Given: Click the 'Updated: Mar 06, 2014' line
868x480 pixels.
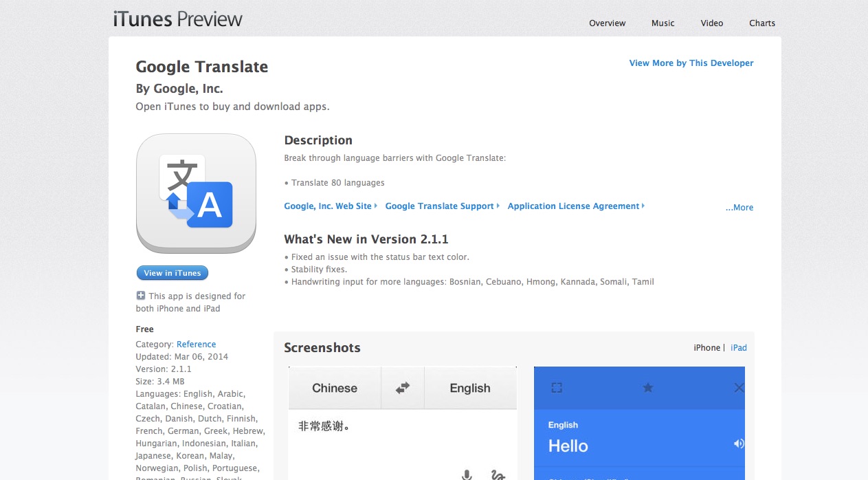Looking at the screenshot, I should tap(182, 357).
